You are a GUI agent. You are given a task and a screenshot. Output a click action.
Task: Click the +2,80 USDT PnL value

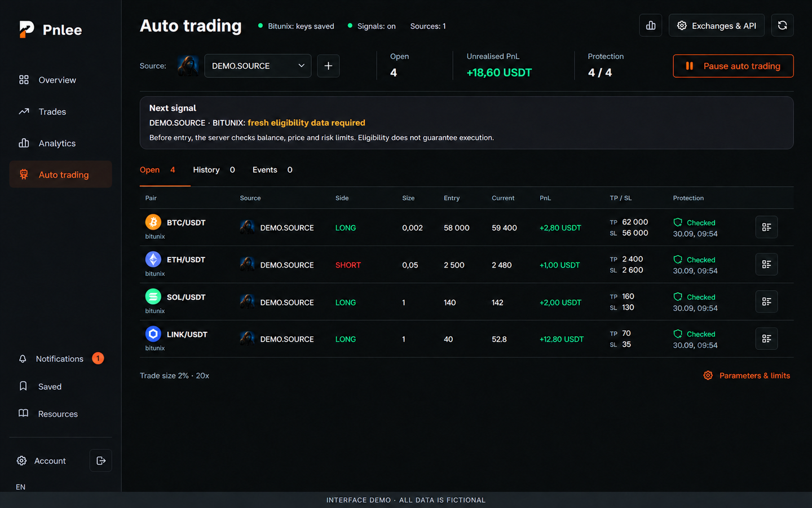point(560,227)
